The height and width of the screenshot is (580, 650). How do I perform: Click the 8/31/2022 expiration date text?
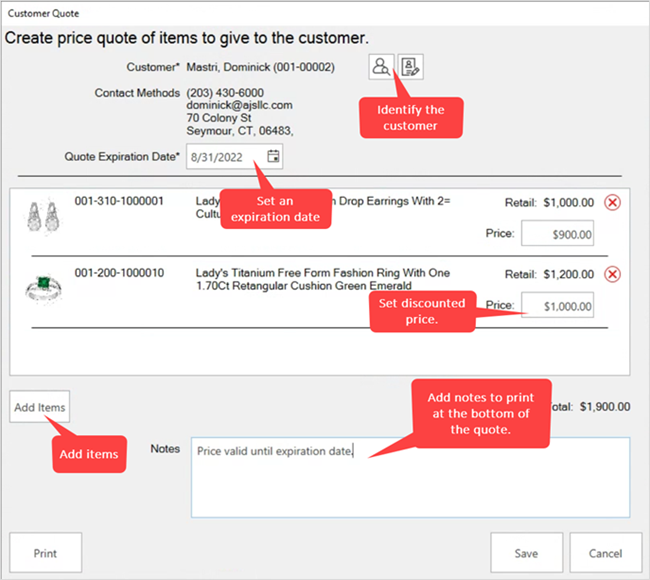click(x=217, y=157)
